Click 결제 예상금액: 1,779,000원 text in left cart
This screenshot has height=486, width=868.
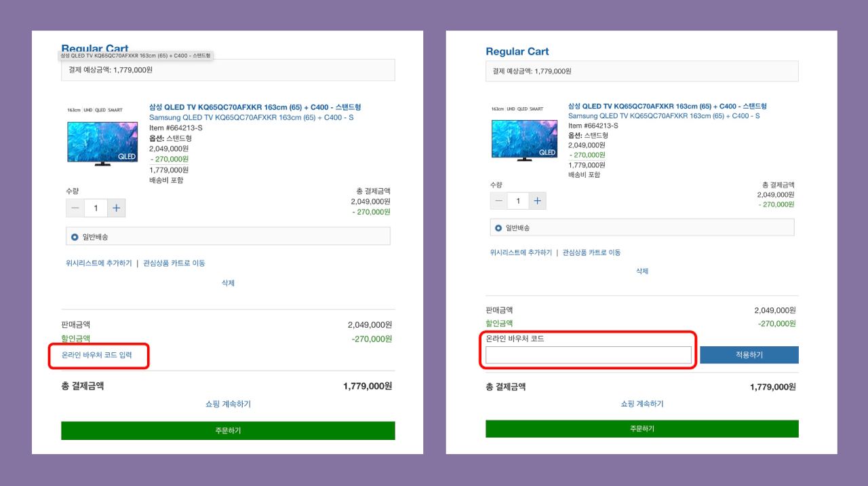coord(111,70)
